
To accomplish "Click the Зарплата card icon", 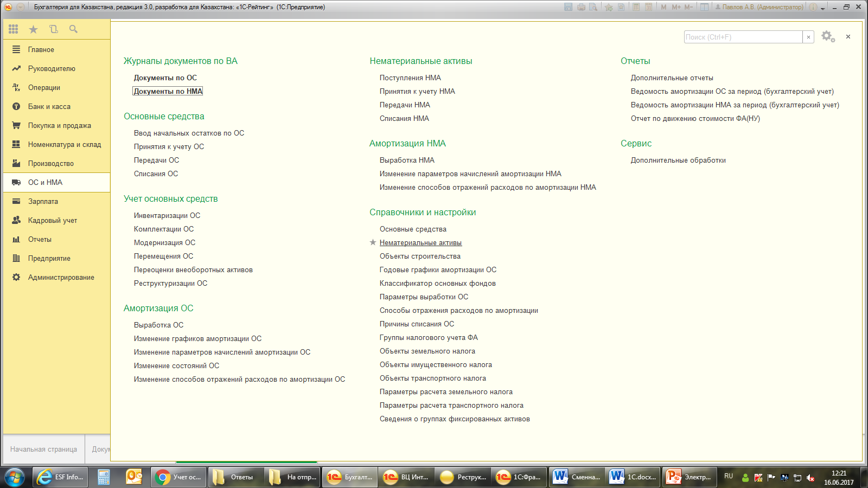I will 16,201.
